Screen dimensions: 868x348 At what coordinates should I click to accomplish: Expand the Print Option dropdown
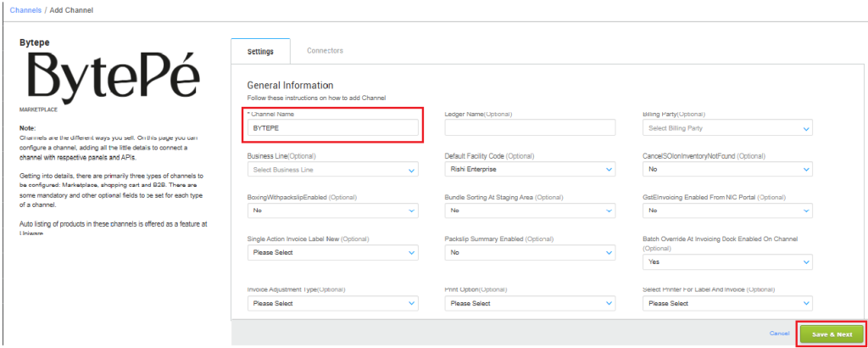tap(530, 303)
